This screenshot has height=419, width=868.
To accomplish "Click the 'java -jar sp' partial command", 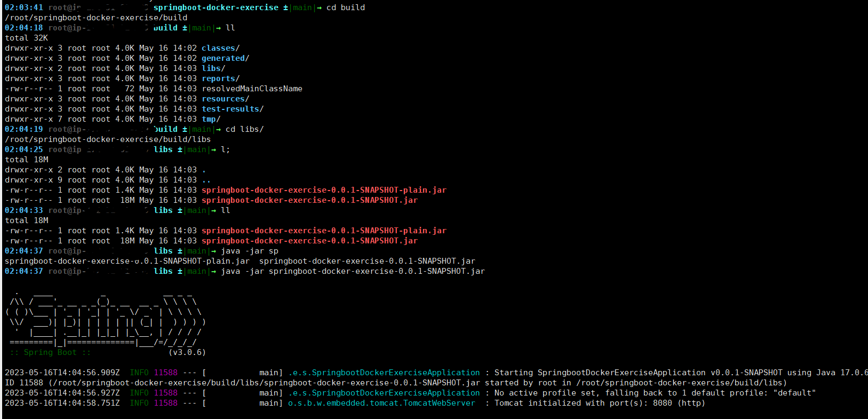I will coord(250,251).
